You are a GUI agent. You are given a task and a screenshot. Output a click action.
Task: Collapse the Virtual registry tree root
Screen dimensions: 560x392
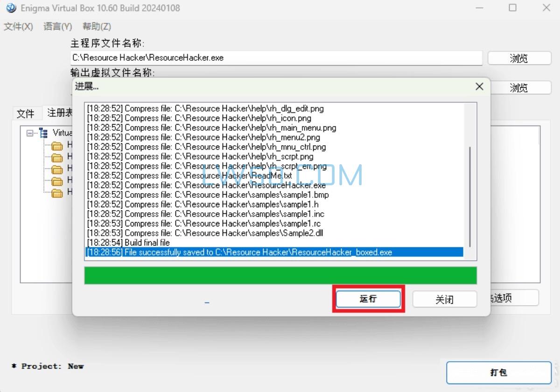click(30, 133)
